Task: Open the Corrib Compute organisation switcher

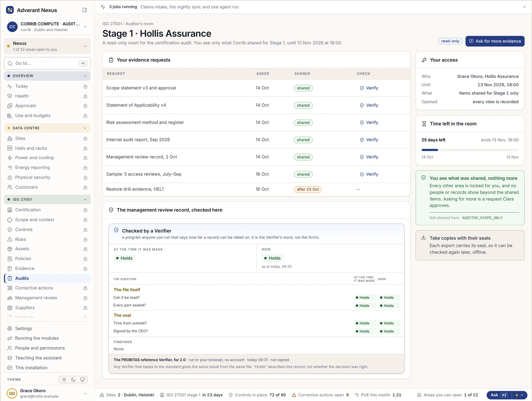Action: coord(47,27)
